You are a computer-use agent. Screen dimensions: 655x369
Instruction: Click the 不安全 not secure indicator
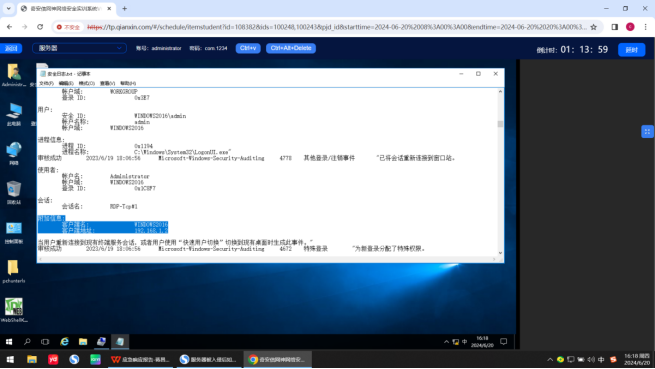[68, 27]
